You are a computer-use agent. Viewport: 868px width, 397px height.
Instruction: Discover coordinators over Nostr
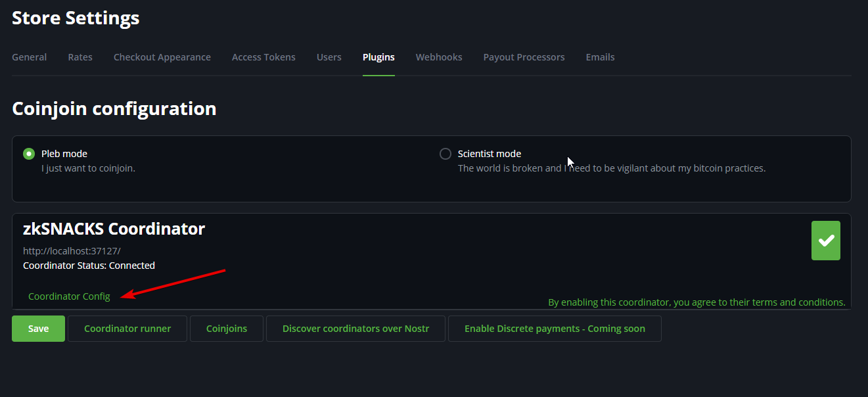[x=355, y=329]
